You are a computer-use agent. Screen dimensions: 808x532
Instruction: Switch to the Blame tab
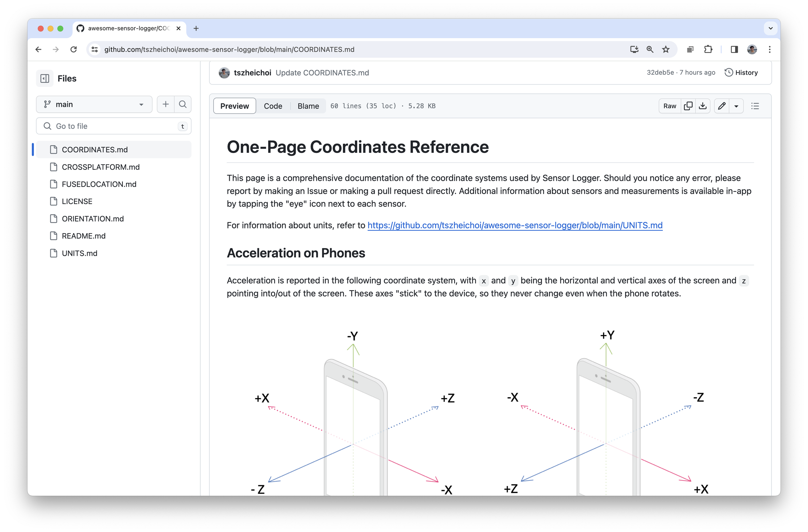point(308,106)
